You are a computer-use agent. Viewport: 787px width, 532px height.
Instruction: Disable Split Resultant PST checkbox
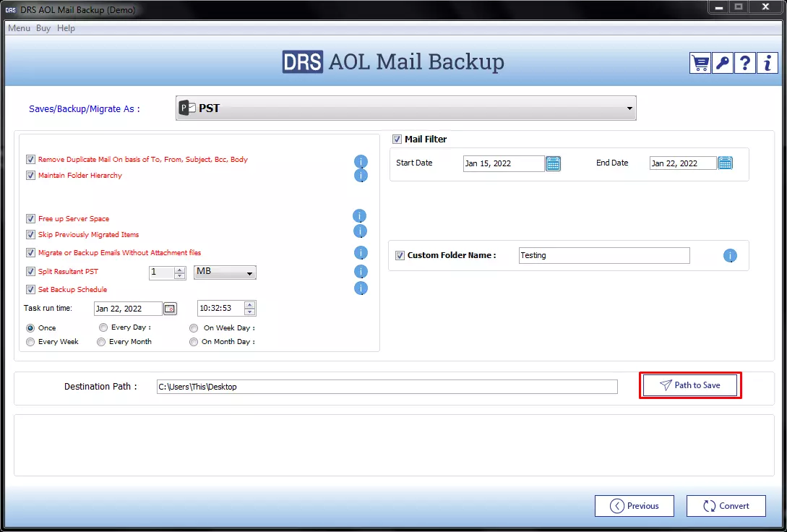tap(30, 272)
